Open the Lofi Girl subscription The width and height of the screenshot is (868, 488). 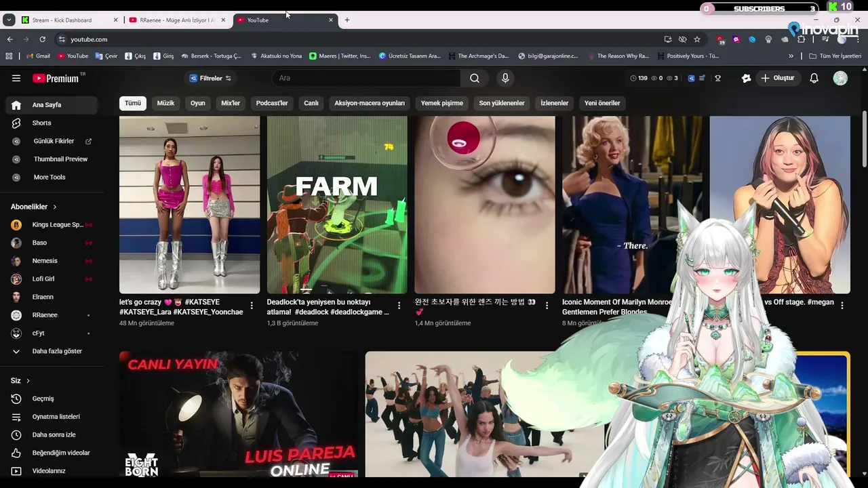pyautogui.click(x=52, y=279)
